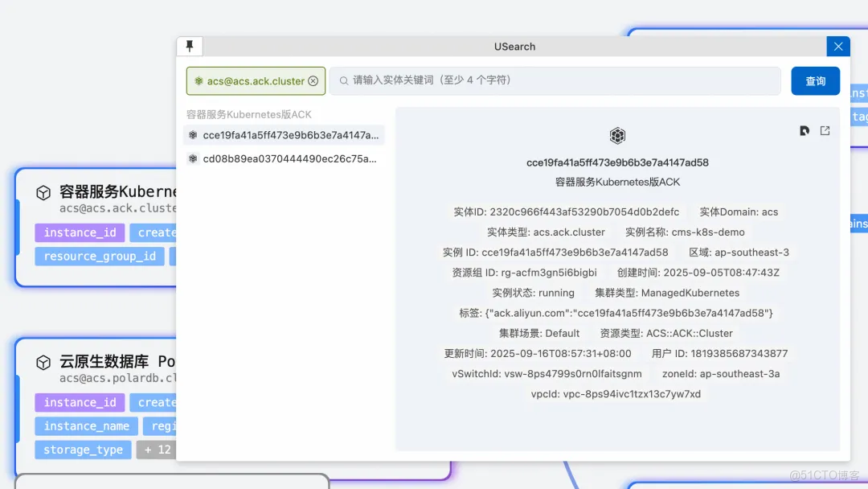Click the pin icon in USearch dialog
Image resolution: width=868 pixels, height=489 pixels.
click(x=190, y=46)
